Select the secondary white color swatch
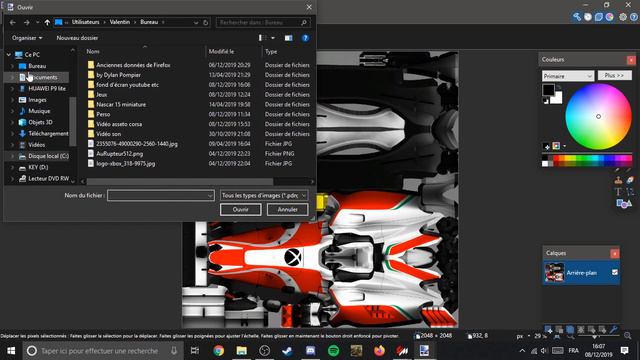The height and width of the screenshot is (360, 640). click(x=558, y=98)
